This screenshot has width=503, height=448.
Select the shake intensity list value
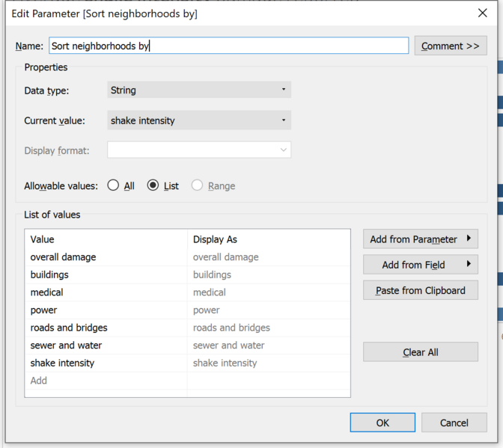pyautogui.click(x=63, y=363)
